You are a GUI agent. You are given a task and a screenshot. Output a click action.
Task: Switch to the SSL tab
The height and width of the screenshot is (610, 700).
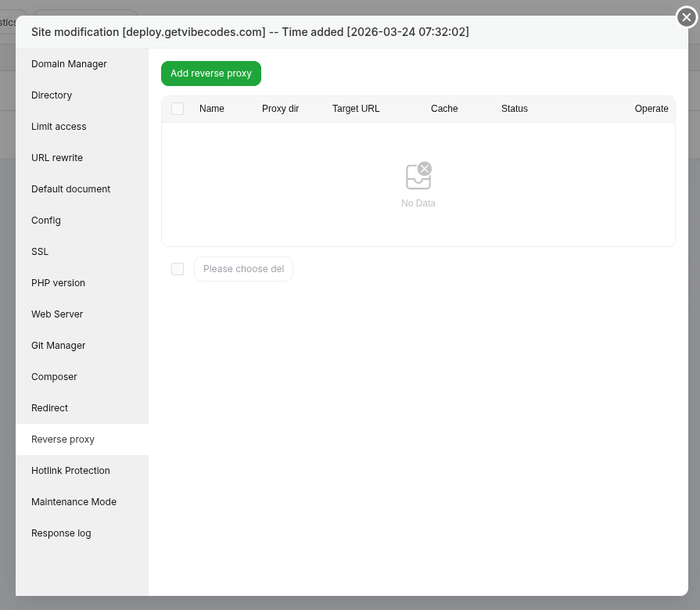coord(40,252)
